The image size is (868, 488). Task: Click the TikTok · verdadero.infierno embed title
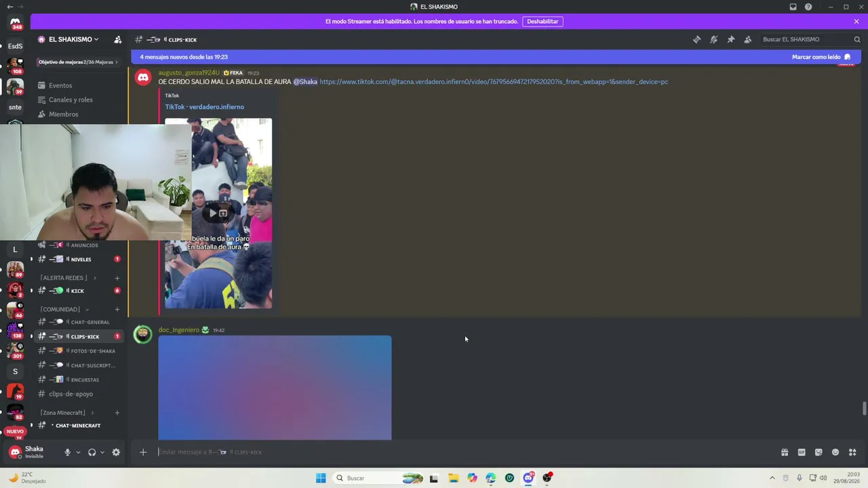tap(204, 107)
